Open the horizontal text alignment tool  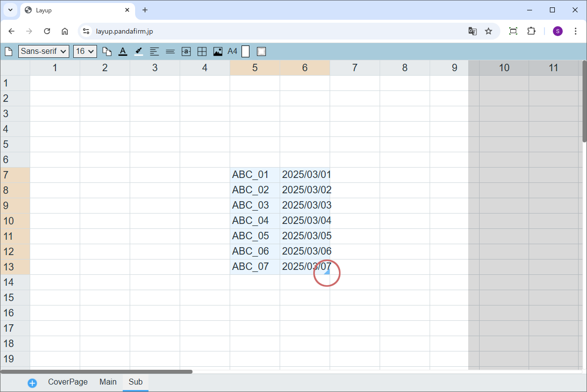coord(154,51)
